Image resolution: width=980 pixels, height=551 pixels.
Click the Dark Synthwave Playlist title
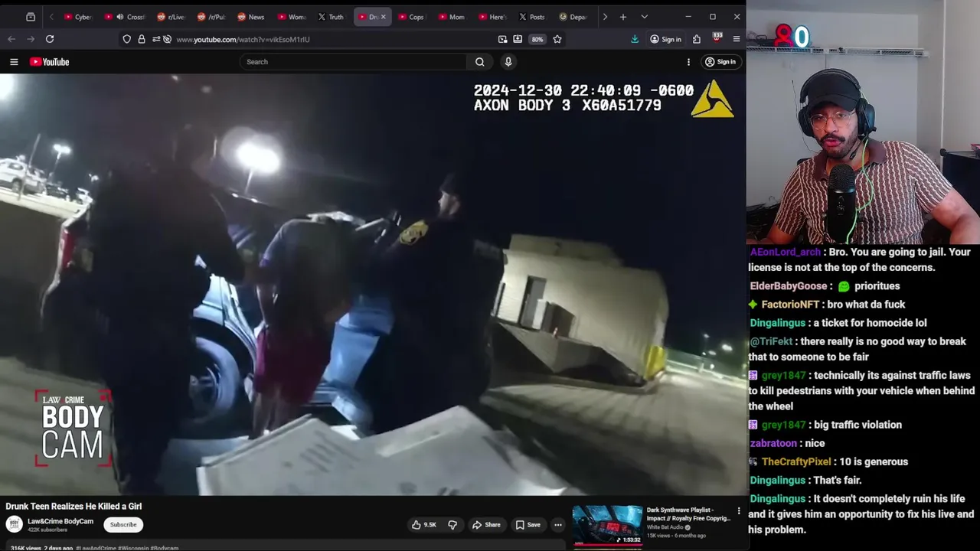(688, 514)
